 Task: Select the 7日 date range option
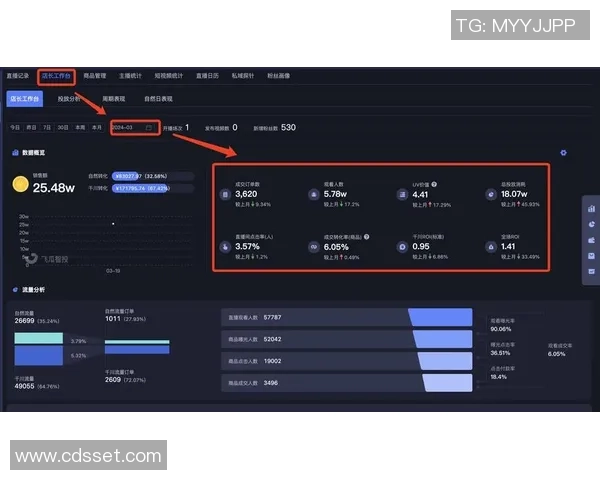tap(47, 128)
